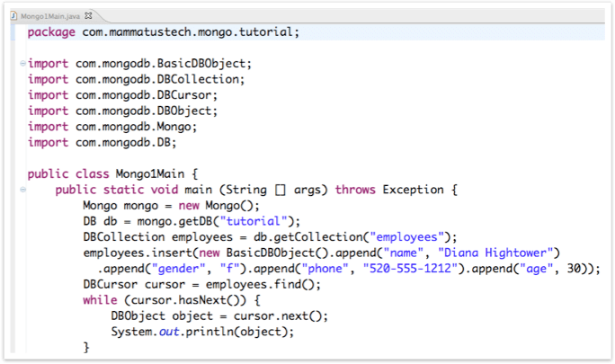Image resolution: width=615 pixels, height=364 pixels.
Task: Click the import com.mongodb.Mongo line
Action: click(x=112, y=127)
